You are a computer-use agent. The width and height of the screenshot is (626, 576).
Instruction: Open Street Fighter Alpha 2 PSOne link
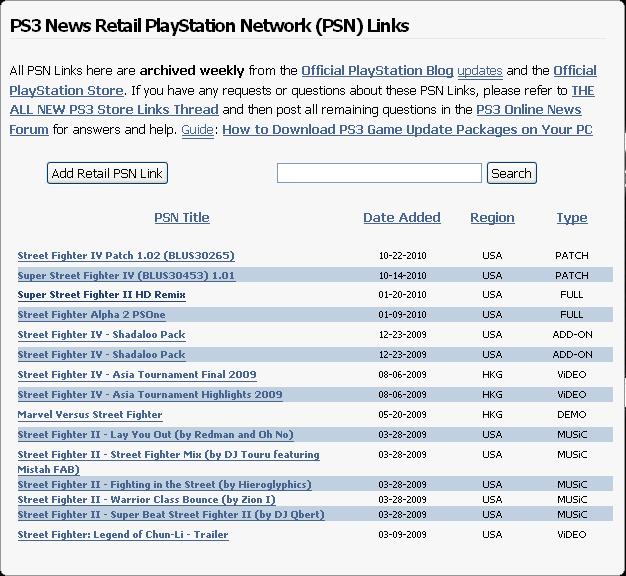(x=91, y=315)
